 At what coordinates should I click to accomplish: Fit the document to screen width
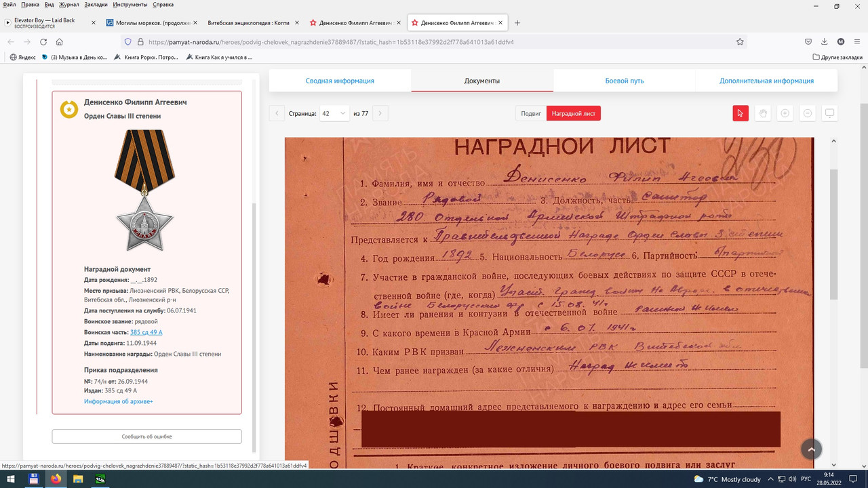tap(829, 113)
